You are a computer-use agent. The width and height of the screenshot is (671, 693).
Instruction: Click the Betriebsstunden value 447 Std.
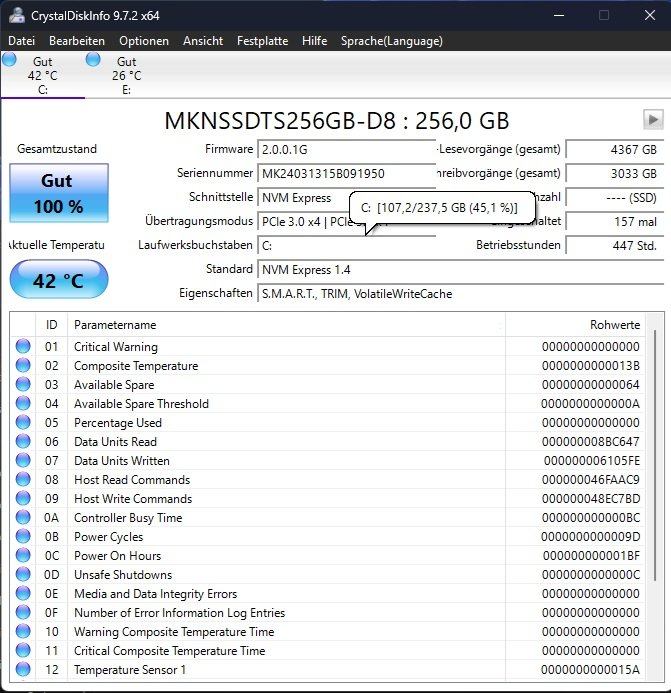click(615, 245)
